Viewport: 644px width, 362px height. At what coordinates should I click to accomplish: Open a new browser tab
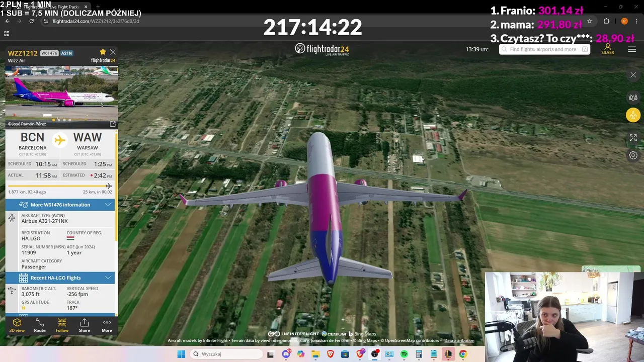(98, 7)
